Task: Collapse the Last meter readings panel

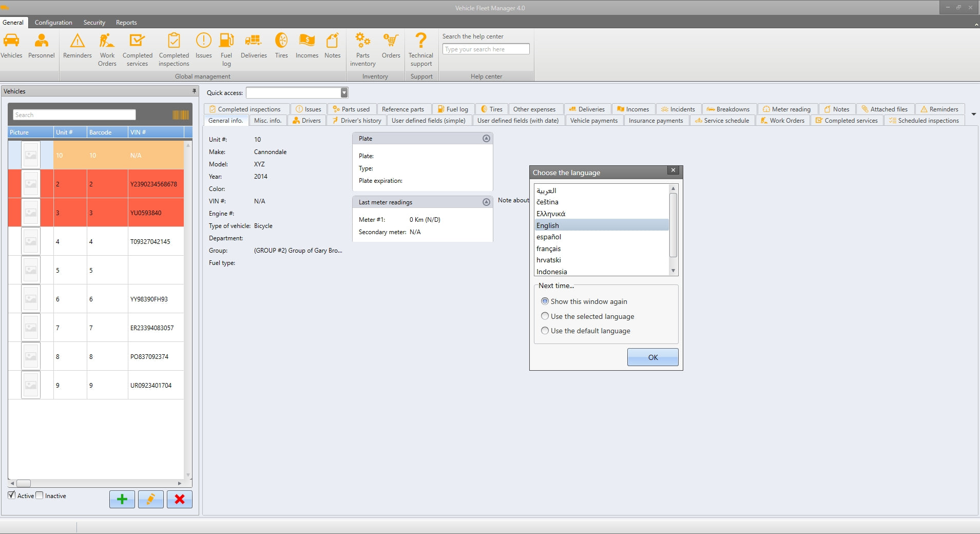Action: click(x=486, y=202)
